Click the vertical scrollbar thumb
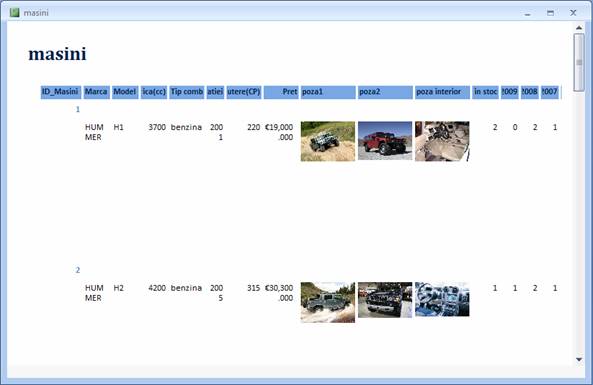This screenshot has width=593, height=385. pyautogui.click(x=579, y=62)
